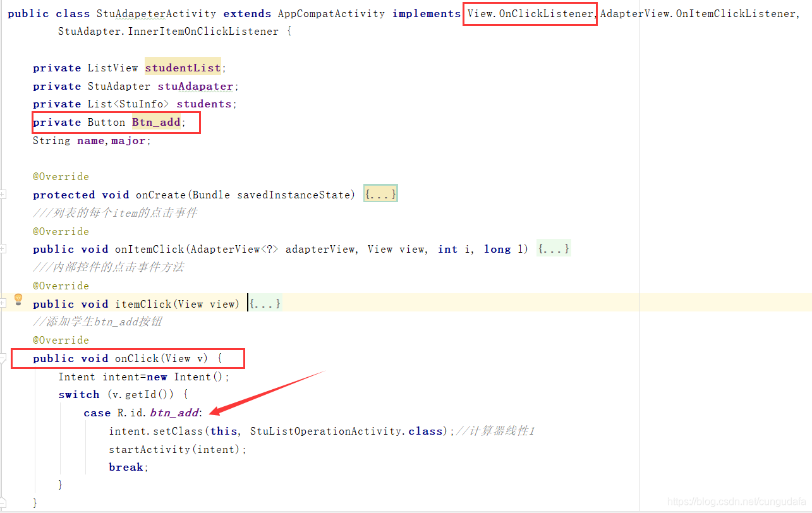Click the @Override annotation above onClick

pyautogui.click(x=61, y=340)
